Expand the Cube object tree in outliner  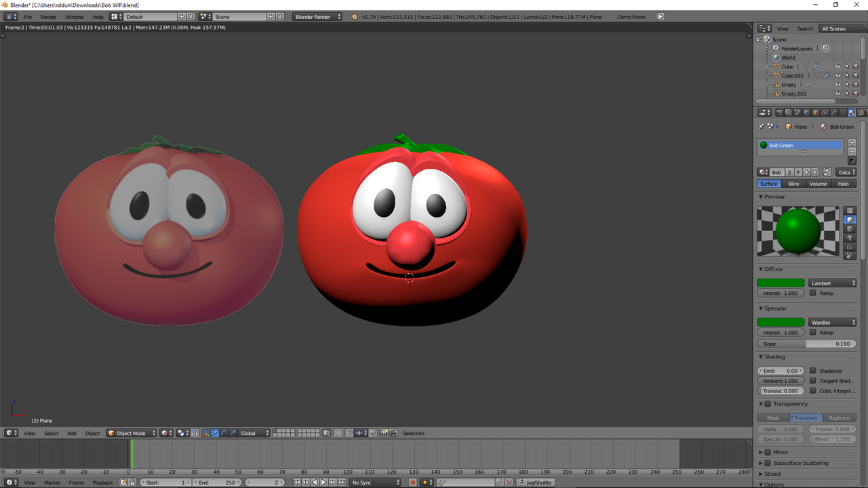tap(768, 66)
